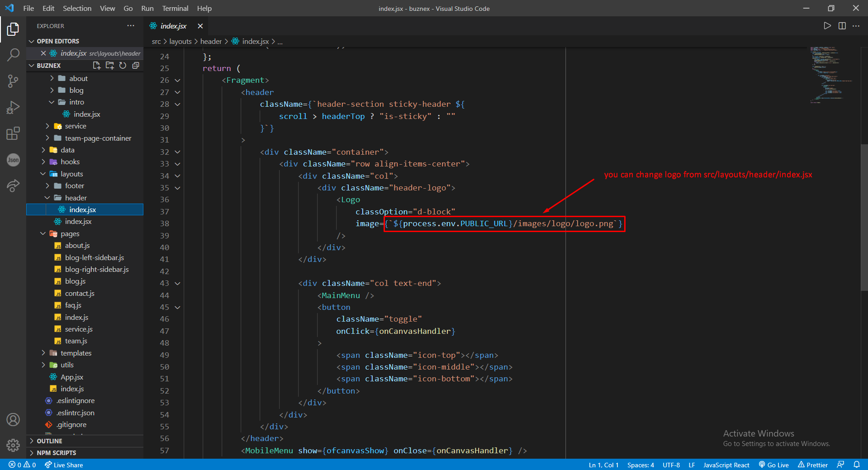Click the errors and warnings status indicator
Viewport: 868px width, 470px height.
click(23, 465)
